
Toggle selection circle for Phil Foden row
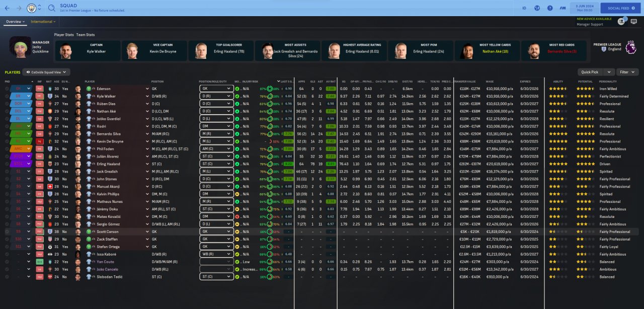pos(7,149)
